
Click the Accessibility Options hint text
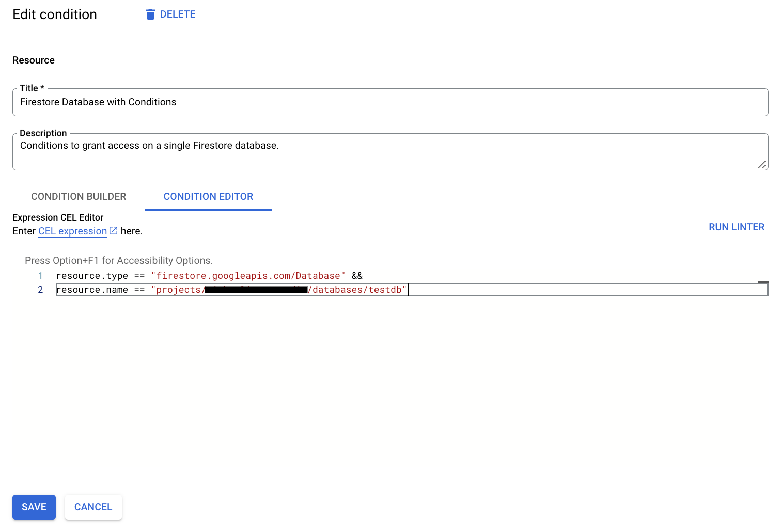(119, 261)
